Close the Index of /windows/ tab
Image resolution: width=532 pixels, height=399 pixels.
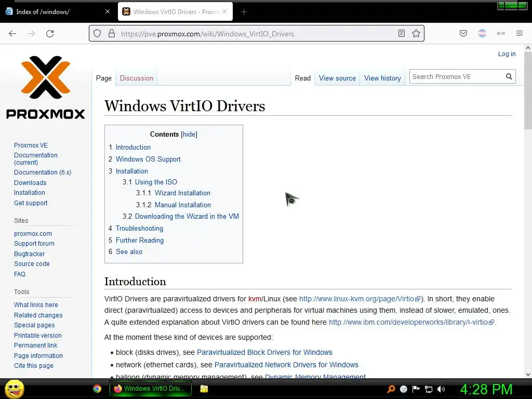tap(108, 11)
